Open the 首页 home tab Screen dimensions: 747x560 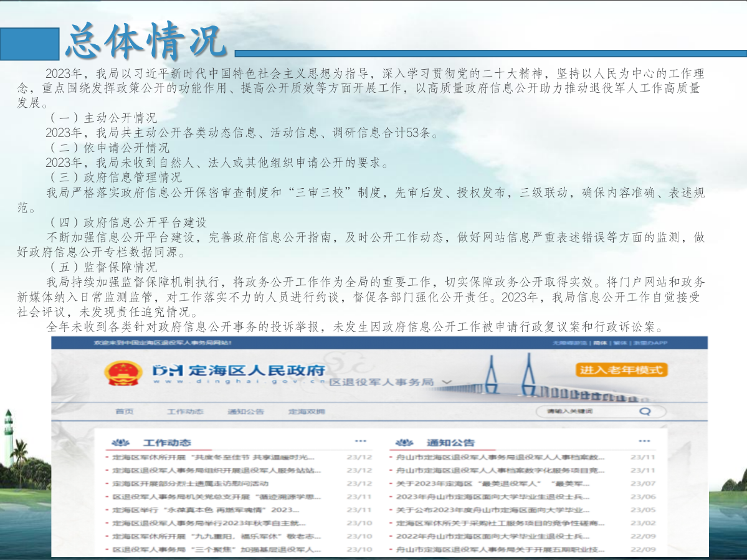(124, 412)
